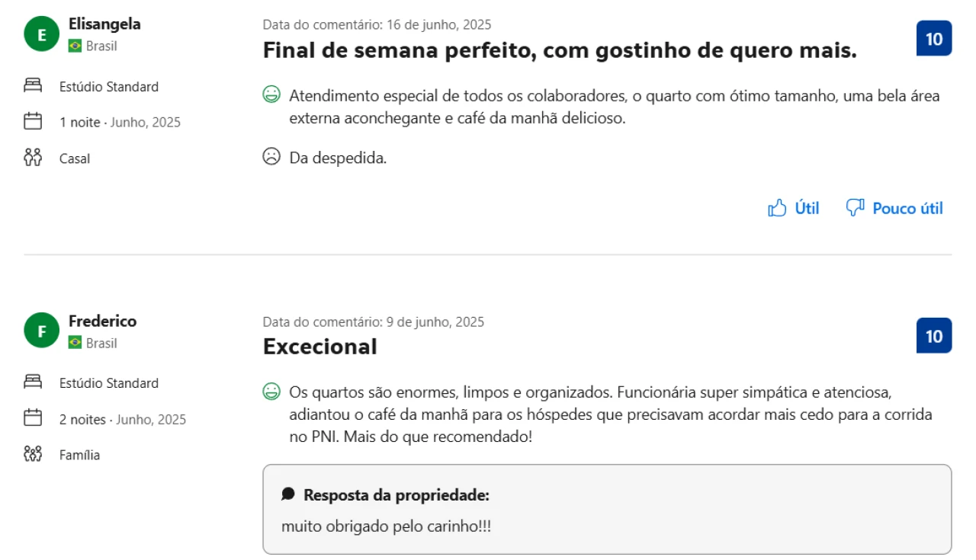Mark the review as Pouco útil
The height and width of the screenshot is (560, 976).
[x=907, y=208]
